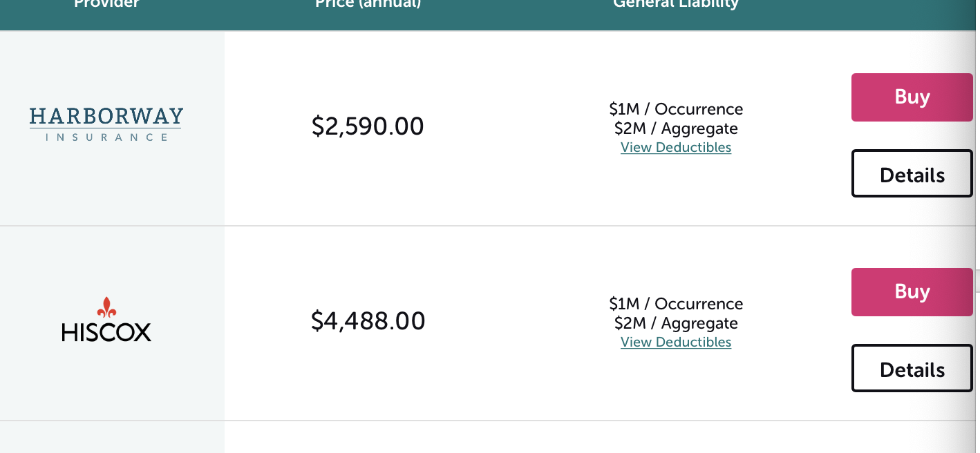The height and width of the screenshot is (453, 980).
Task: Click Harborway's $1M / Occurrence text
Action: (x=675, y=109)
